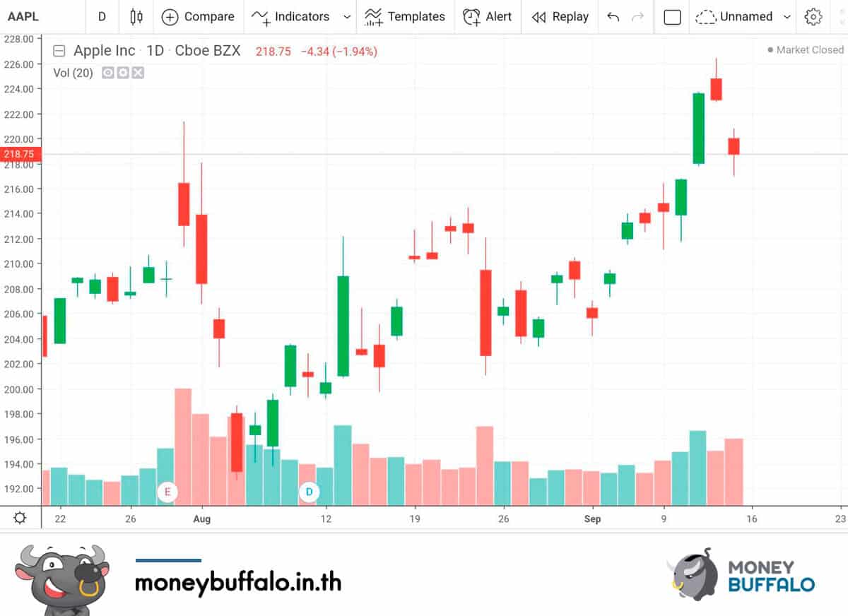This screenshot has height=616, width=848.
Task: Click the earnings E marker on timeline
Action: tap(167, 491)
